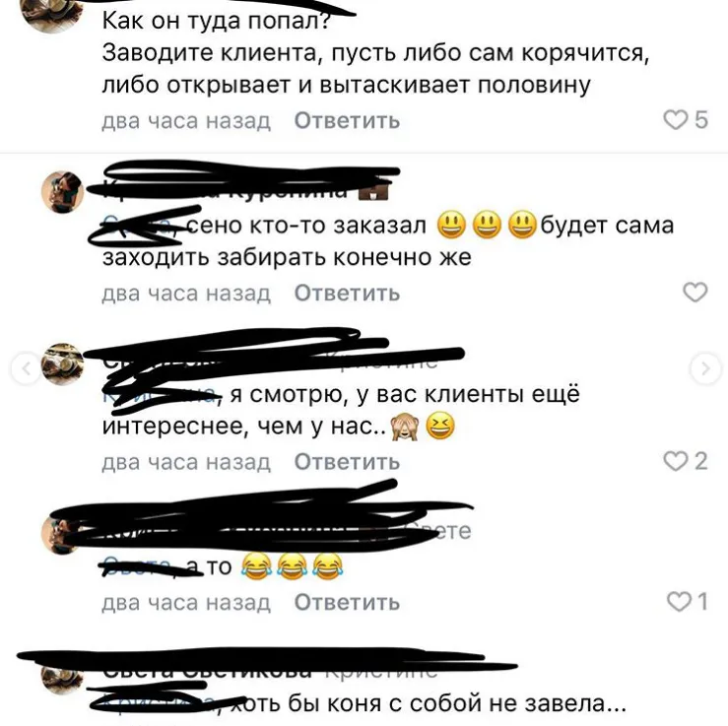Reply to "Как он туда попал" comment
This screenshot has width=728, height=726.
tap(347, 121)
